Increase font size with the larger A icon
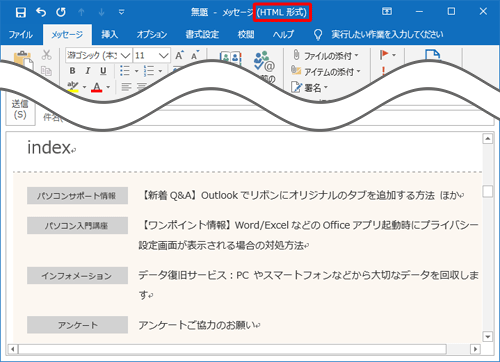This screenshot has height=362, width=500. [179, 55]
